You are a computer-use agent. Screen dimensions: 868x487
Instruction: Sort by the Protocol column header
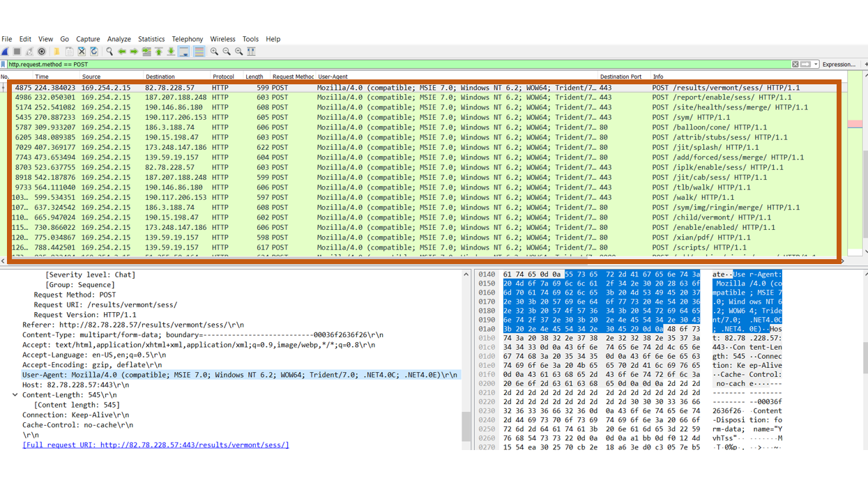(x=223, y=77)
